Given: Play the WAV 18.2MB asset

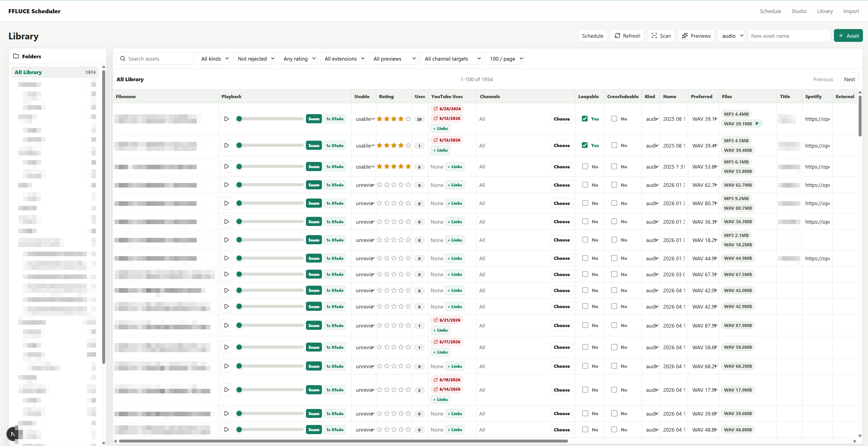Looking at the screenshot, I should pyautogui.click(x=226, y=240).
